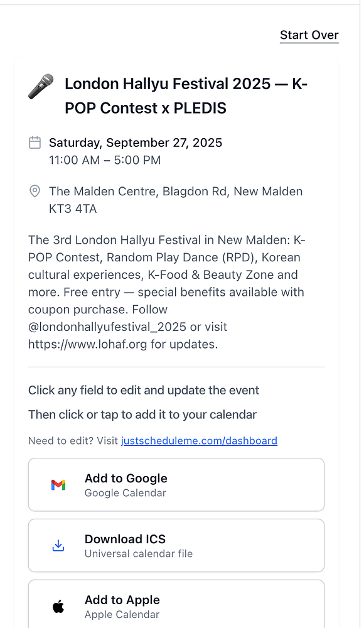Click the calendar icon beside the event date
This screenshot has width=364, height=628.
(x=35, y=143)
